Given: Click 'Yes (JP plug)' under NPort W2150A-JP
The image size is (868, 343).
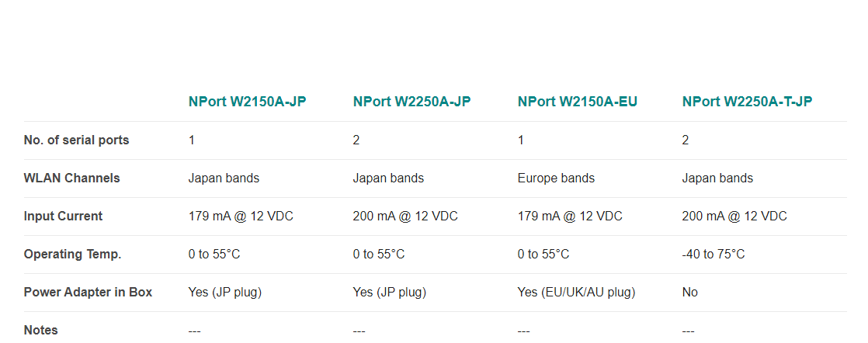Looking at the screenshot, I should (224, 292).
